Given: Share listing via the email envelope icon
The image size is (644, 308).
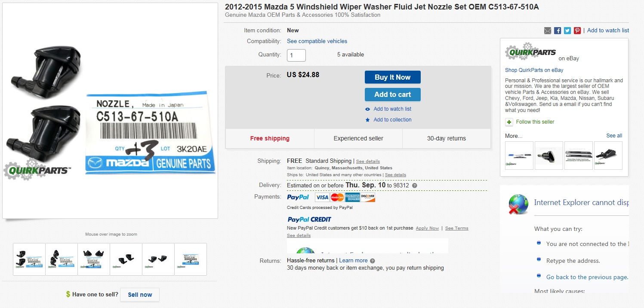Looking at the screenshot, I should [x=548, y=31].
